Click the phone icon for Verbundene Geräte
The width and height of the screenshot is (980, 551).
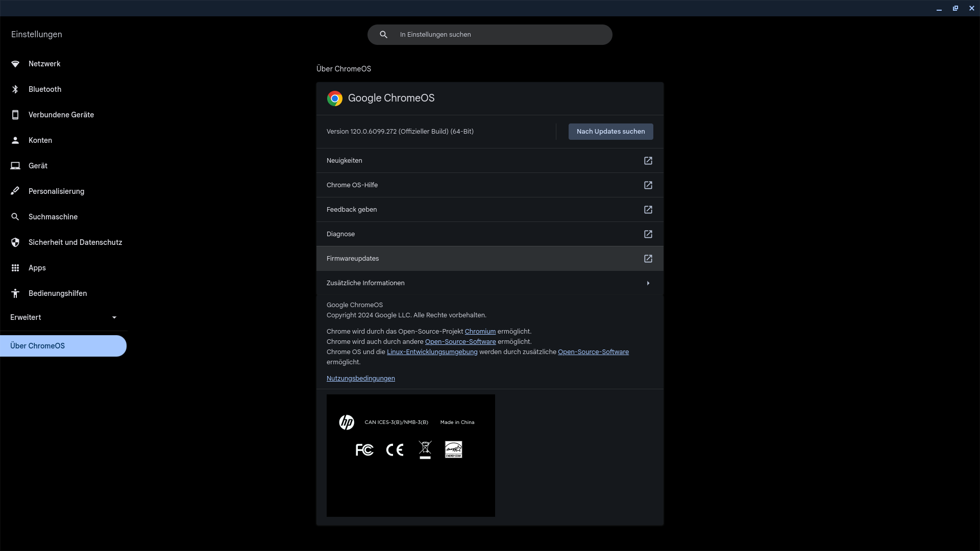pos(15,115)
